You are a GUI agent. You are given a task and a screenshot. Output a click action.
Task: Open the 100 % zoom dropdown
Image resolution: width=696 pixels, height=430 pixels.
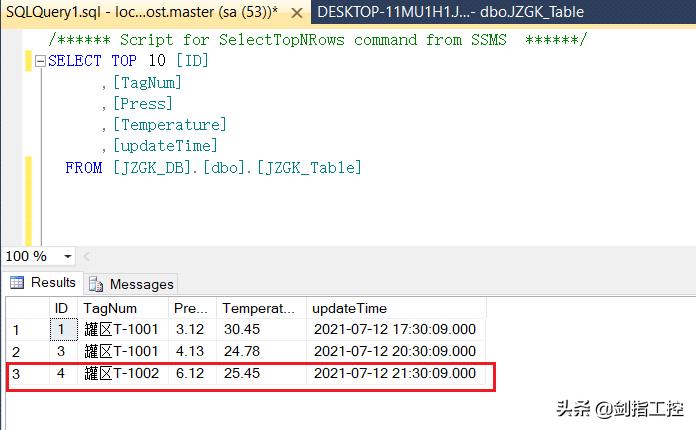pos(68,257)
